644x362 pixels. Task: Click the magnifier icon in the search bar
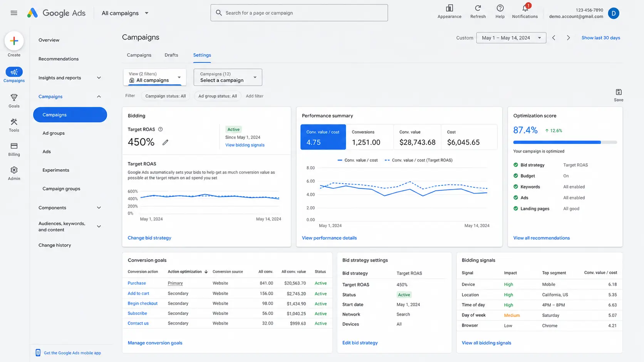pos(219,13)
